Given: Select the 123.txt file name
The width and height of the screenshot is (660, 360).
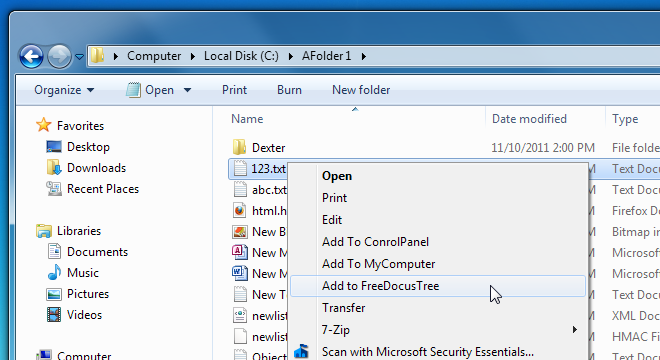Looking at the screenshot, I should 269,169.
